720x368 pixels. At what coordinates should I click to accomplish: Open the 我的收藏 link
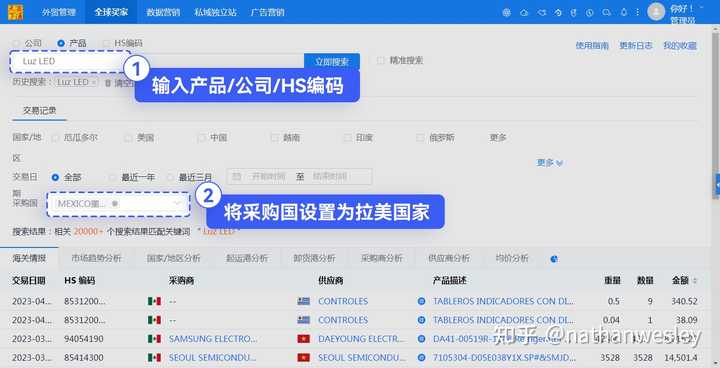(680, 45)
